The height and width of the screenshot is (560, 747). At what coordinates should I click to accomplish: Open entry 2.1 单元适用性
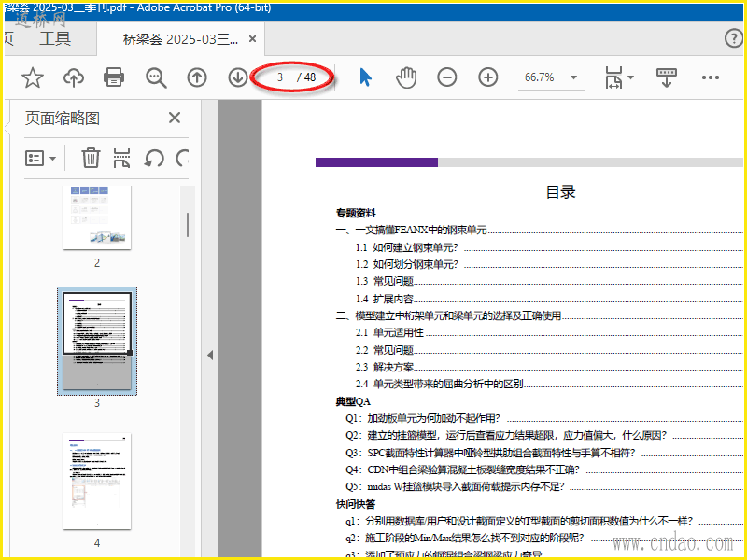click(x=389, y=332)
